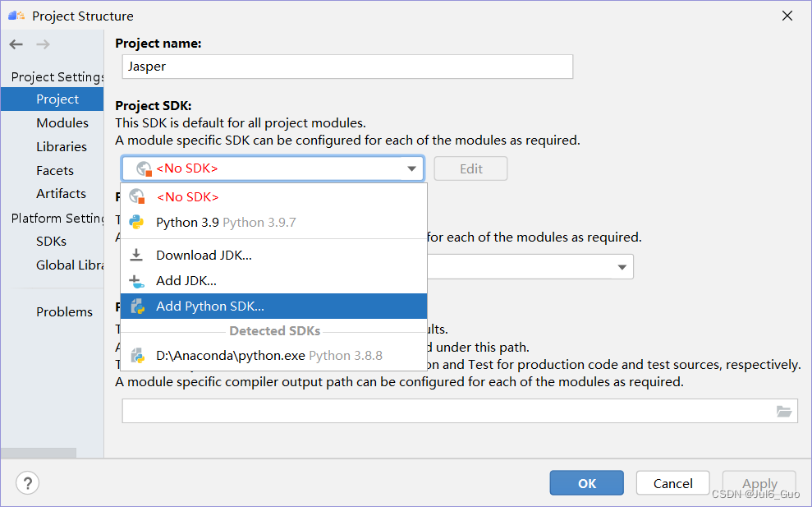Open the Global Libraries settings
This screenshot has height=507, width=812.
click(x=70, y=265)
